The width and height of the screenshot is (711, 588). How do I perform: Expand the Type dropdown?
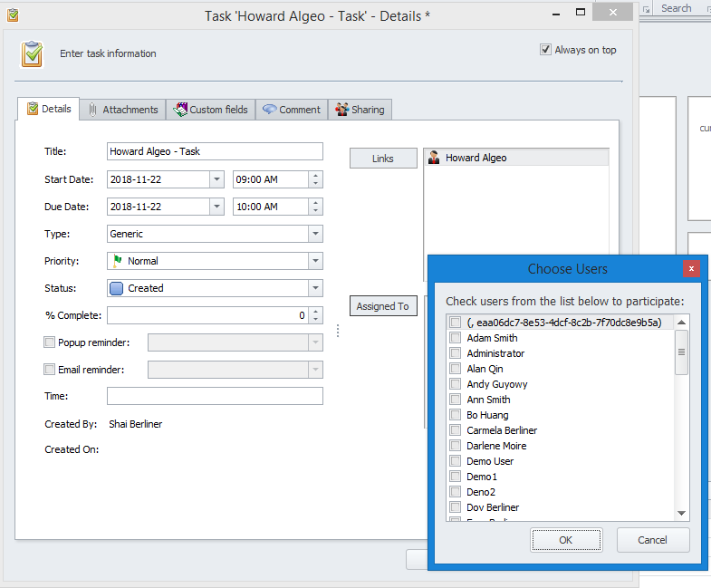tap(315, 234)
